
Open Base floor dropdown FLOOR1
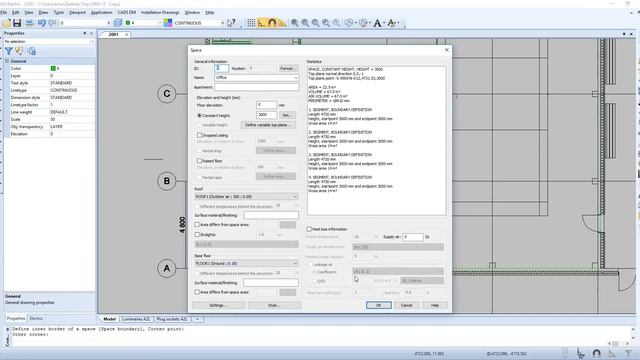pyautogui.click(x=247, y=263)
